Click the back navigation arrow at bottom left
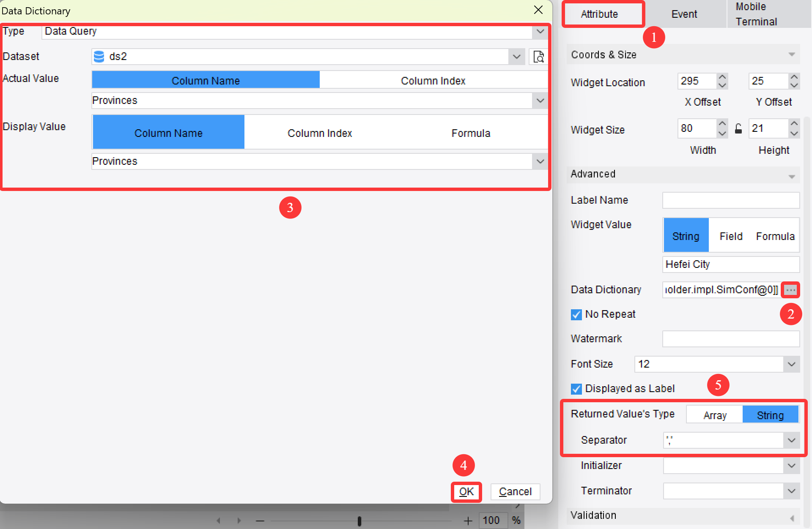Screen dimensions: 812x529 point(219,521)
